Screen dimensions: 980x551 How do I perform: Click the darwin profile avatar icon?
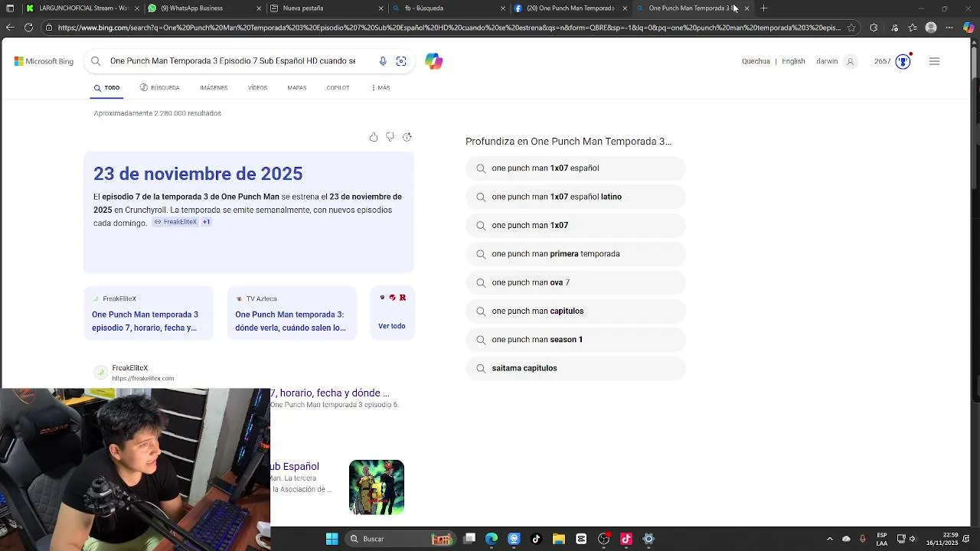pyautogui.click(x=850, y=61)
